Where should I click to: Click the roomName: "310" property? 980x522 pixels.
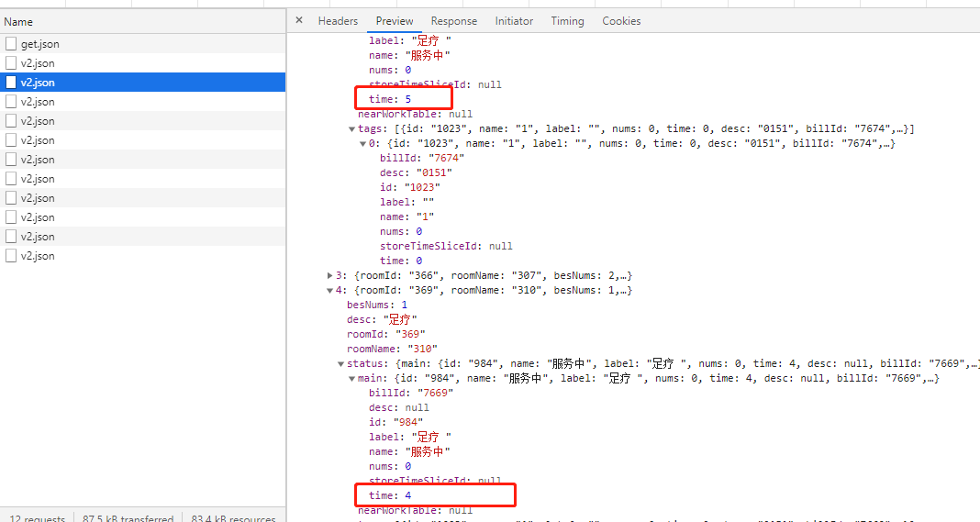click(392, 349)
